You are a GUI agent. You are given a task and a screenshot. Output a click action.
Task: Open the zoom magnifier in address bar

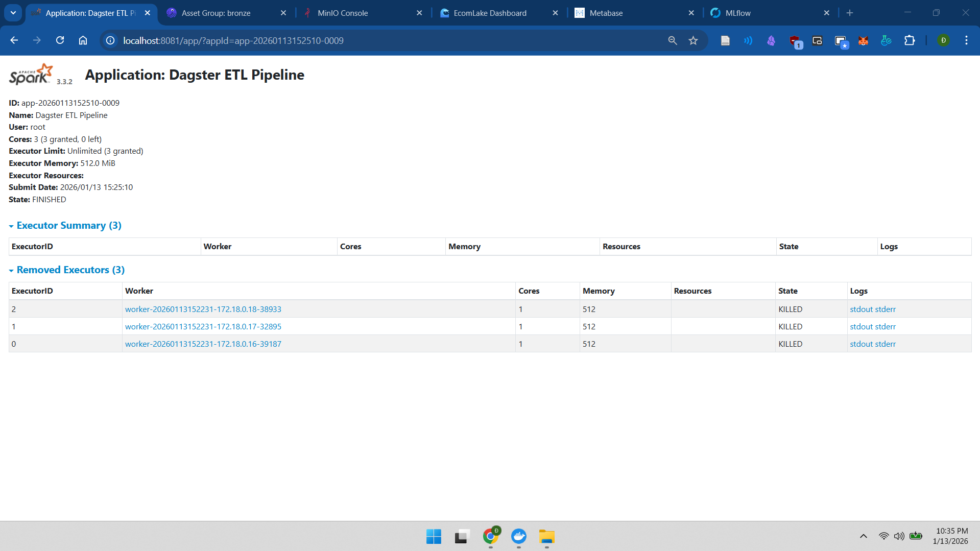pos(673,40)
